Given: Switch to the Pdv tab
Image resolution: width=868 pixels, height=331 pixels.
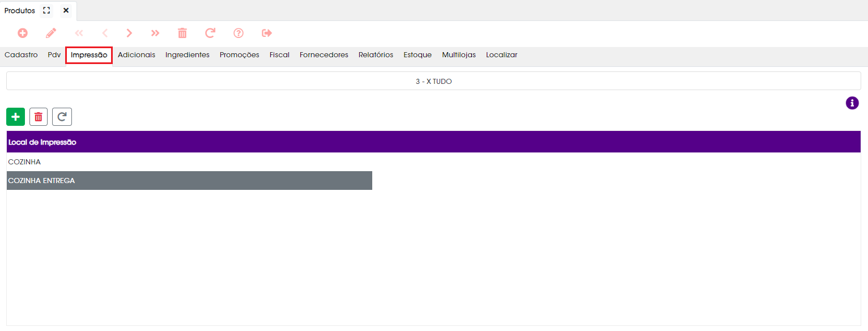Looking at the screenshot, I should tap(54, 55).
